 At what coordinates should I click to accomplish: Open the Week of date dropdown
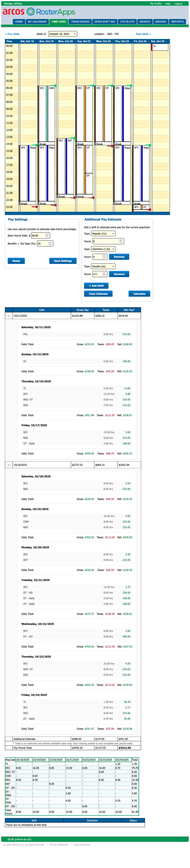pyautogui.click(x=63, y=34)
